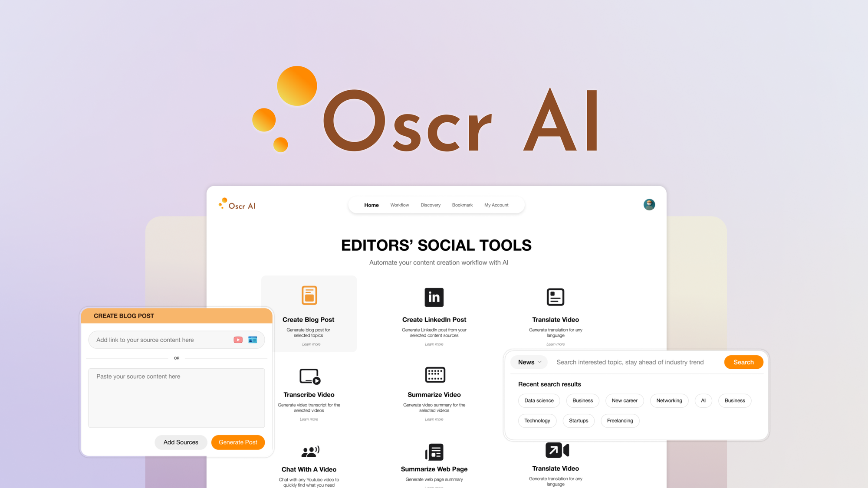Select Data science recent search tag

pos(538,400)
